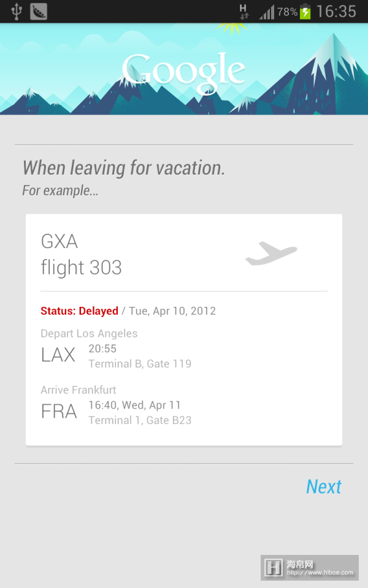
Task: Tap the FRA airport code
Action: pos(59,412)
